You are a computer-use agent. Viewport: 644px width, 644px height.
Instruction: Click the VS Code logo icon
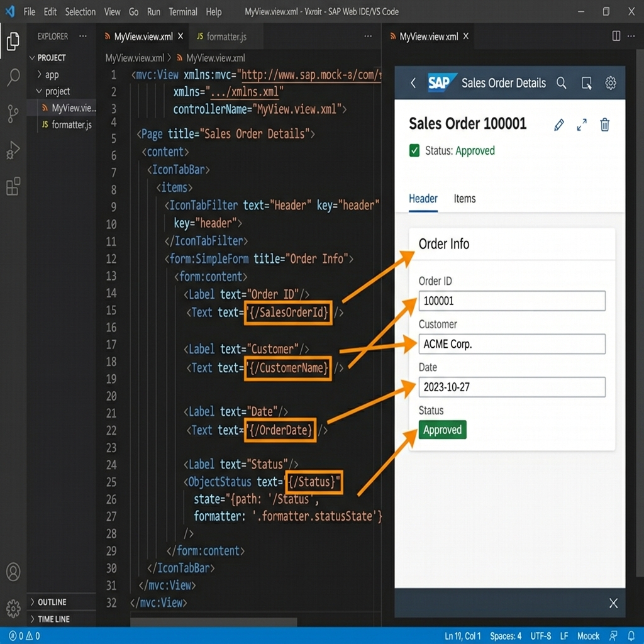10,11
